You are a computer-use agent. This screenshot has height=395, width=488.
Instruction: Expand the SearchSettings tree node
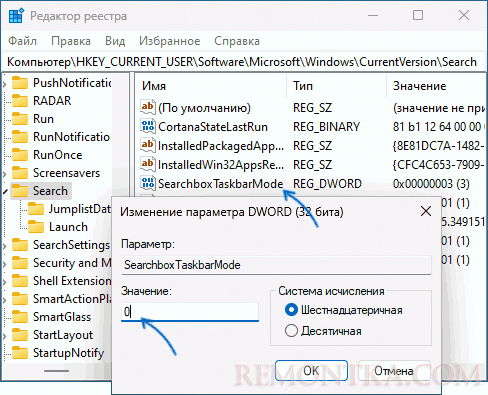click(x=5, y=245)
